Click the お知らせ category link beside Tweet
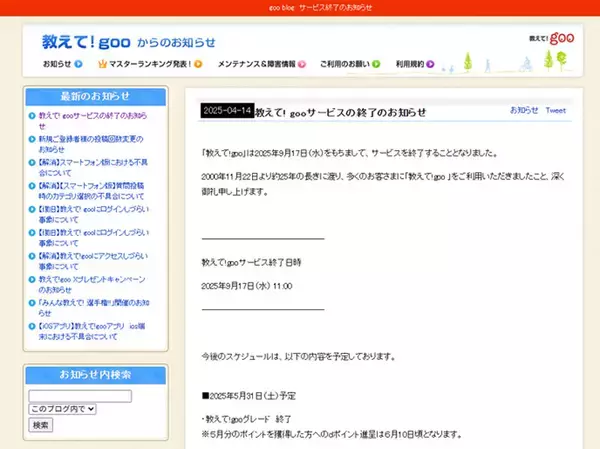The image size is (600, 449). pyautogui.click(x=523, y=110)
